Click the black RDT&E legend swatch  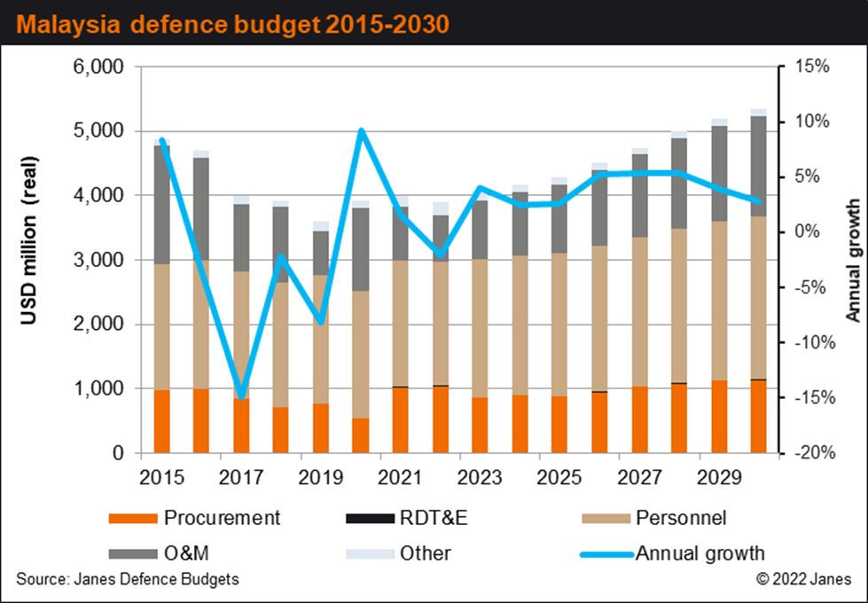coord(370,519)
